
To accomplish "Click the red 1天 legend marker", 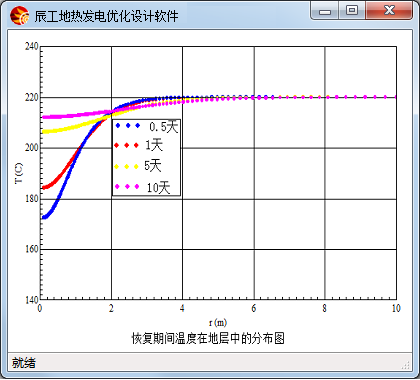I will (x=126, y=145).
